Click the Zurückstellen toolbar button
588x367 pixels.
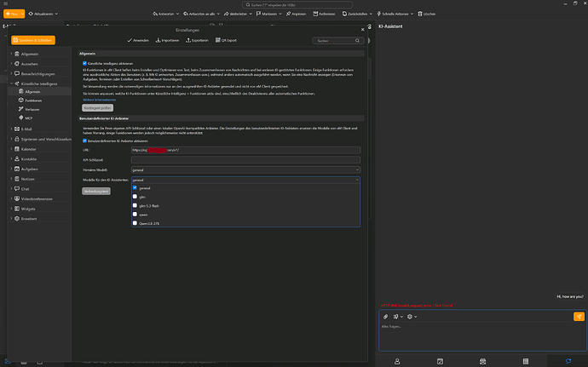355,14
